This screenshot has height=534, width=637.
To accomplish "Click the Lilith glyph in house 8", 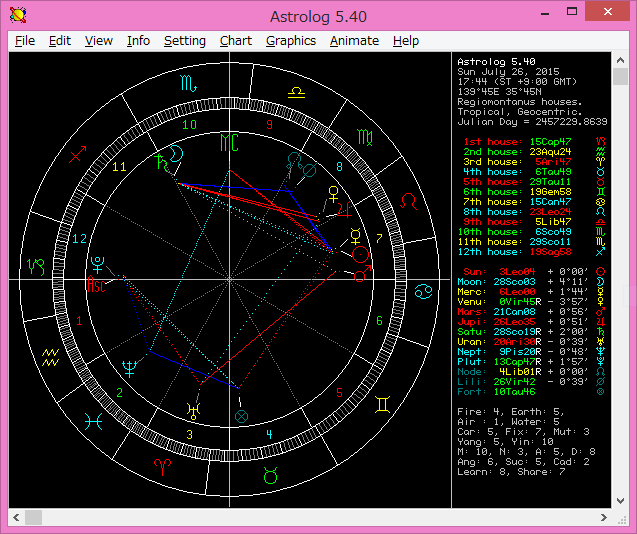I will [x=310, y=170].
